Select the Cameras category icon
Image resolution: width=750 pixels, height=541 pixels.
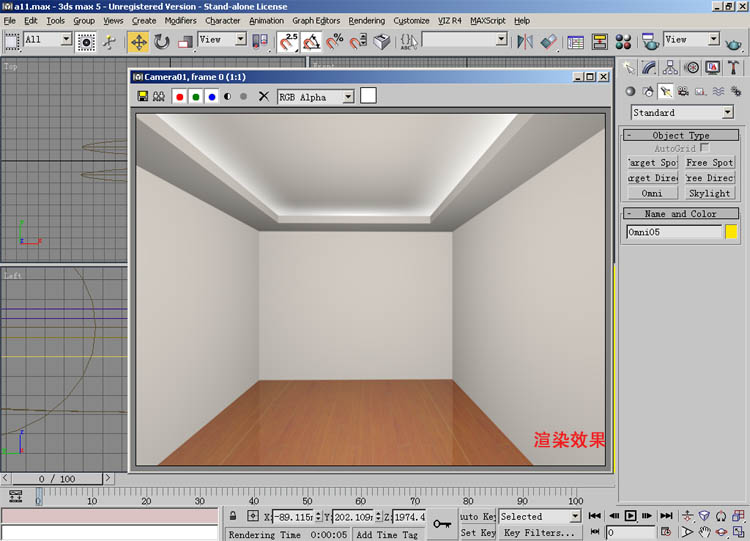pyautogui.click(x=684, y=91)
